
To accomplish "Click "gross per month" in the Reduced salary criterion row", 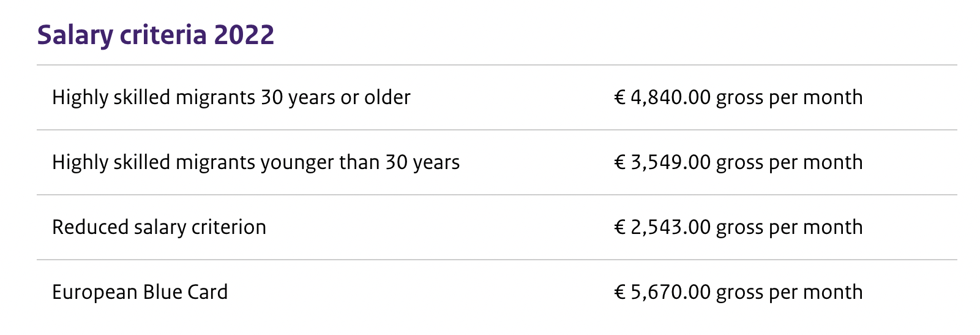I will tap(789, 228).
